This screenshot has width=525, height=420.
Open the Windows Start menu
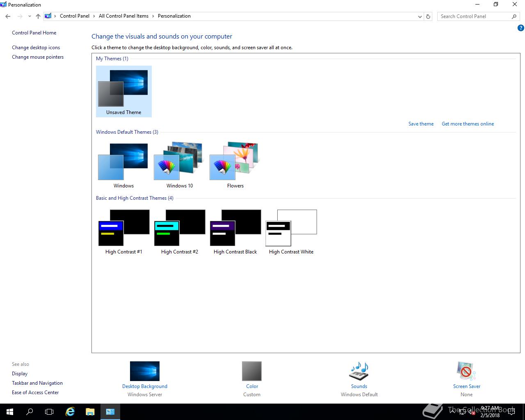(10, 412)
